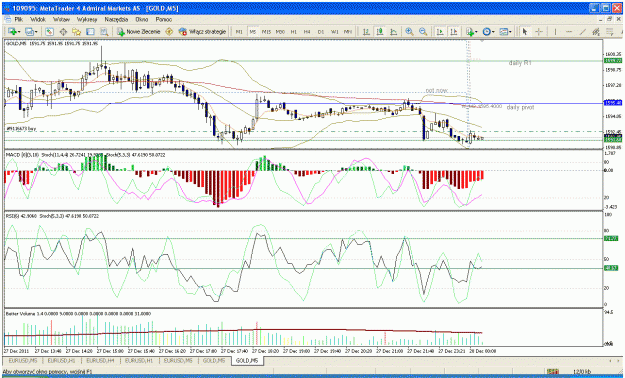Screen dimensions: 625x378
Task: Switch to the EURUSD,H4 chart tab
Action: point(100,360)
